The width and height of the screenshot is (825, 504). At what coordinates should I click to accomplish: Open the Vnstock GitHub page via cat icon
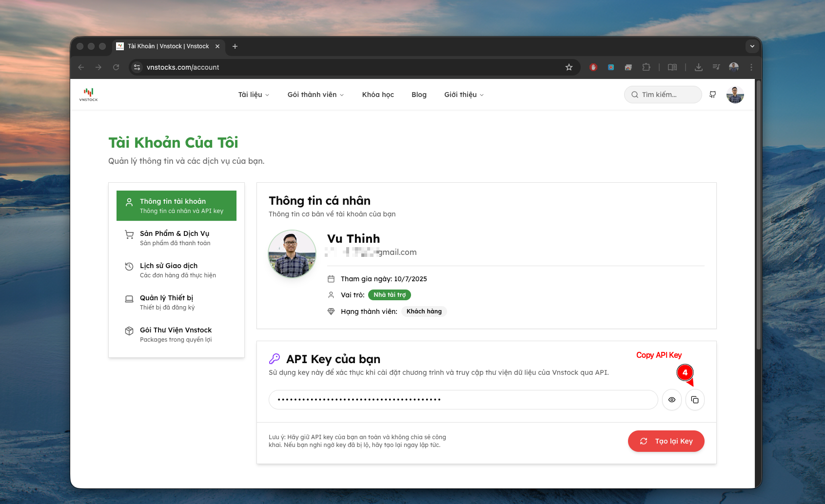click(712, 95)
